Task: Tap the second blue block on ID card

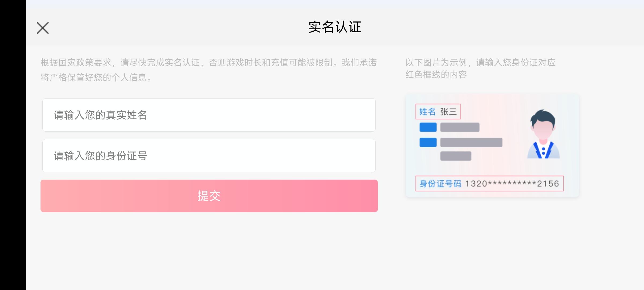Action: (x=428, y=142)
